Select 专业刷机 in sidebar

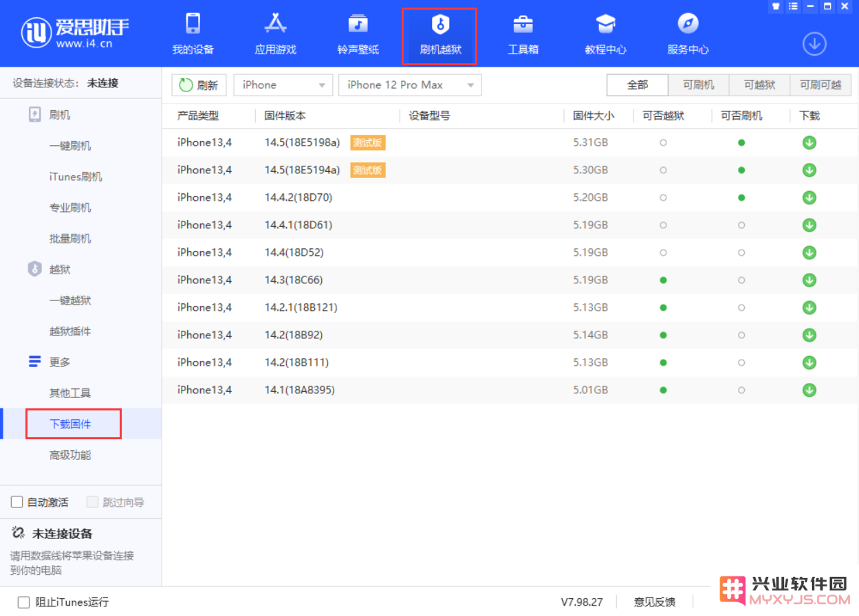(x=70, y=208)
